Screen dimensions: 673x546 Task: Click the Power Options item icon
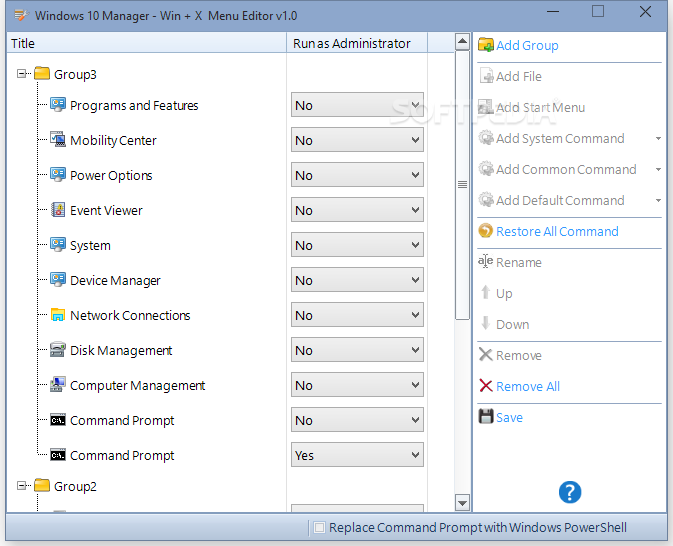click(58, 175)
